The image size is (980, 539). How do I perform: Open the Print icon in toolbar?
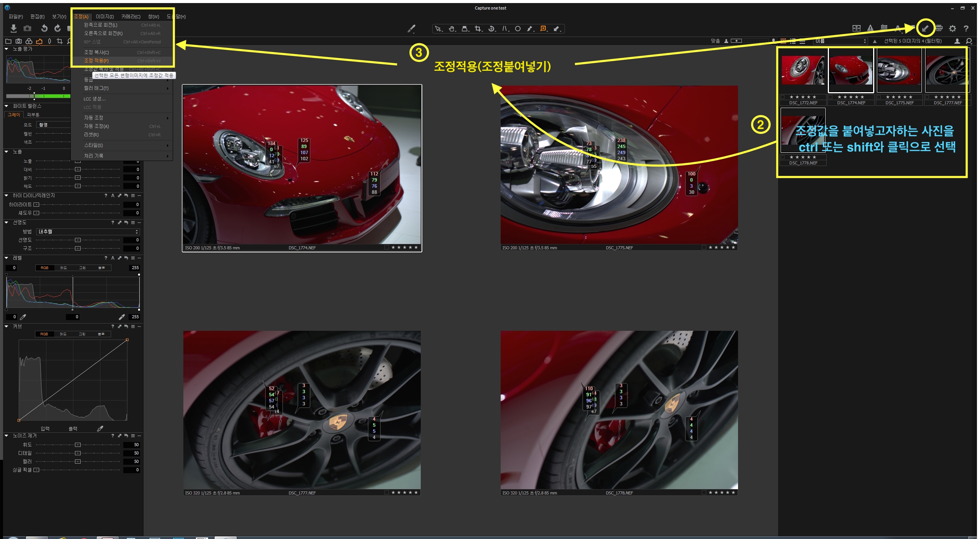pos(939,28)
